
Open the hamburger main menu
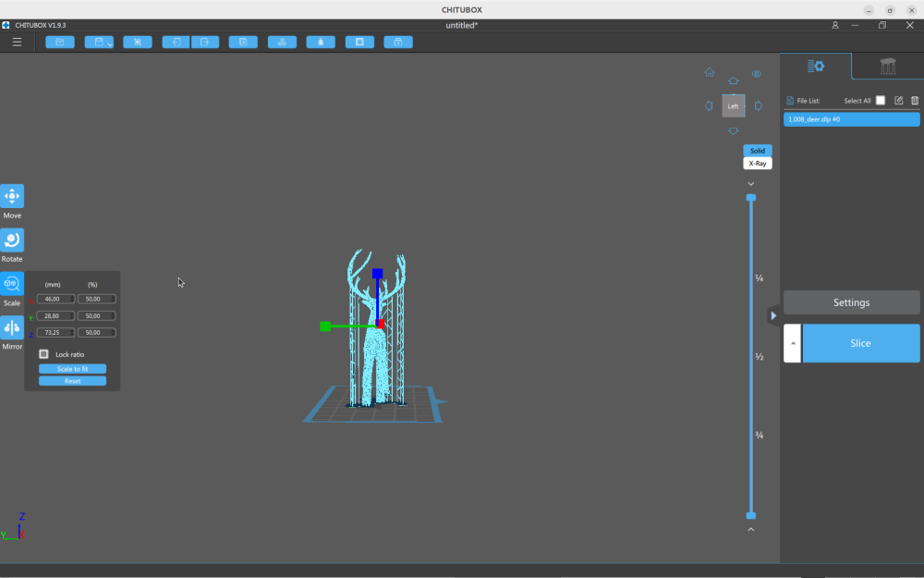[x=17, y=42]
